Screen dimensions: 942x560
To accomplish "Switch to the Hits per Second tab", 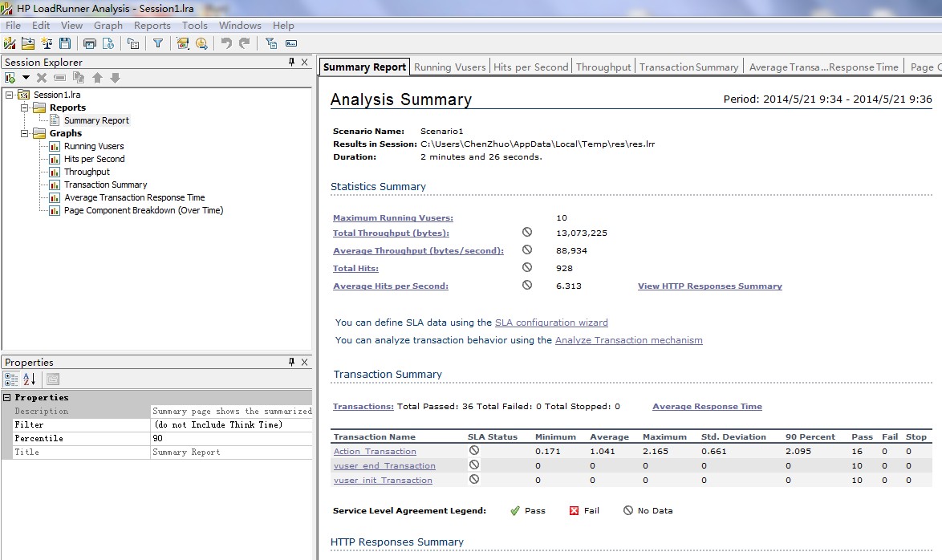I will click(530, 67).
